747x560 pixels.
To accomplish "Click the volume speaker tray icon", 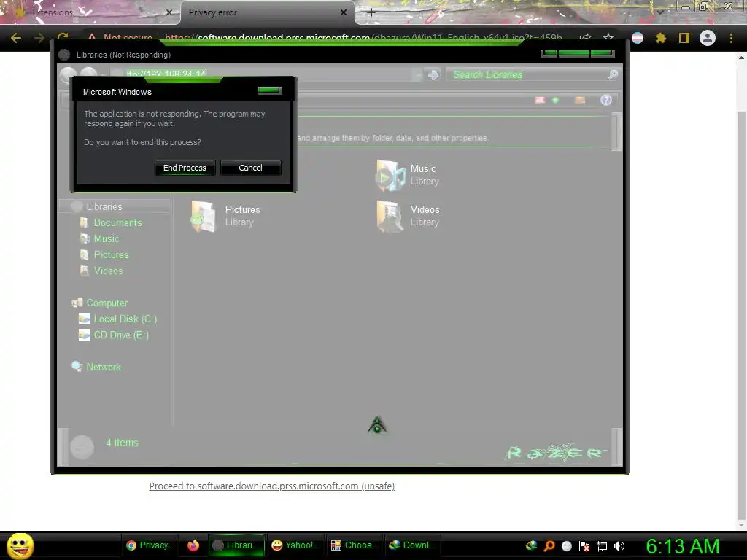I will click(619, 546).
